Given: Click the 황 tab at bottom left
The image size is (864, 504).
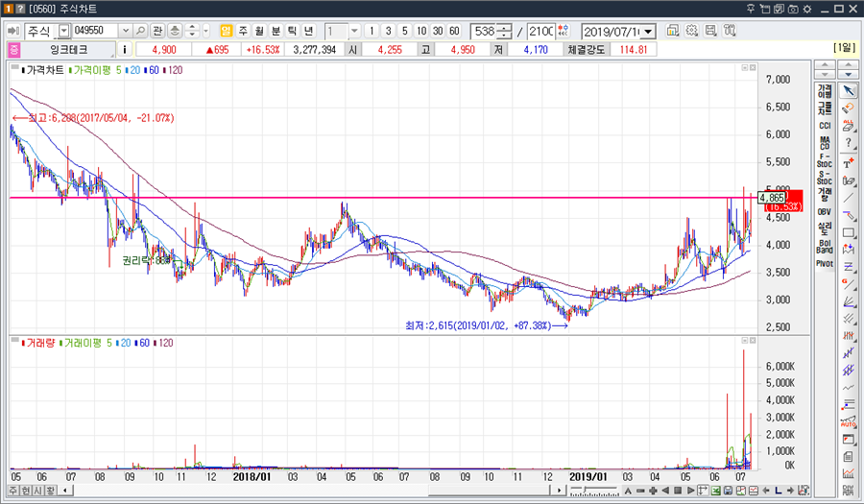Looking at the screenshot, I should (x=50, y=490).
